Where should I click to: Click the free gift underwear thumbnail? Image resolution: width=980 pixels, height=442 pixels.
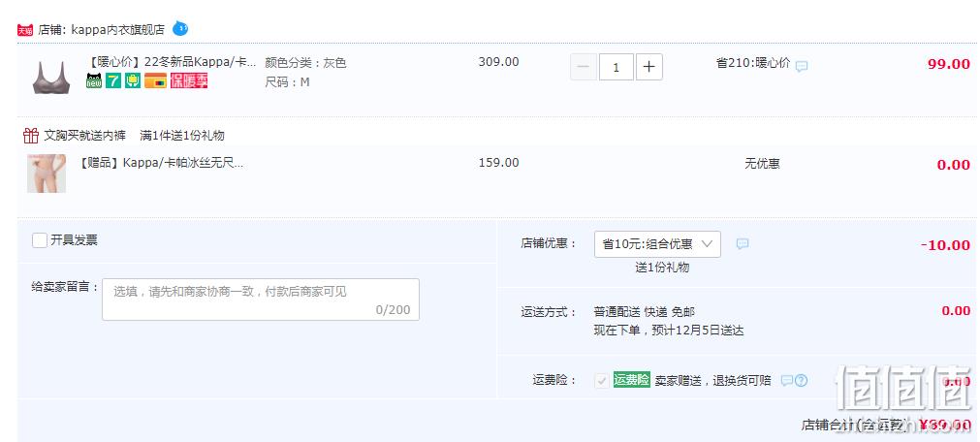[x=47, y=174]
